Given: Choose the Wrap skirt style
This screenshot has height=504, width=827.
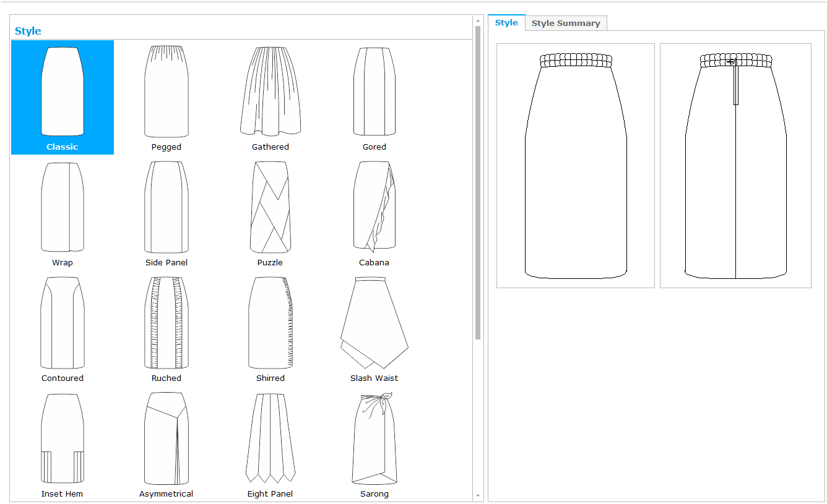Looking at the screenshot, I should 63,213.
